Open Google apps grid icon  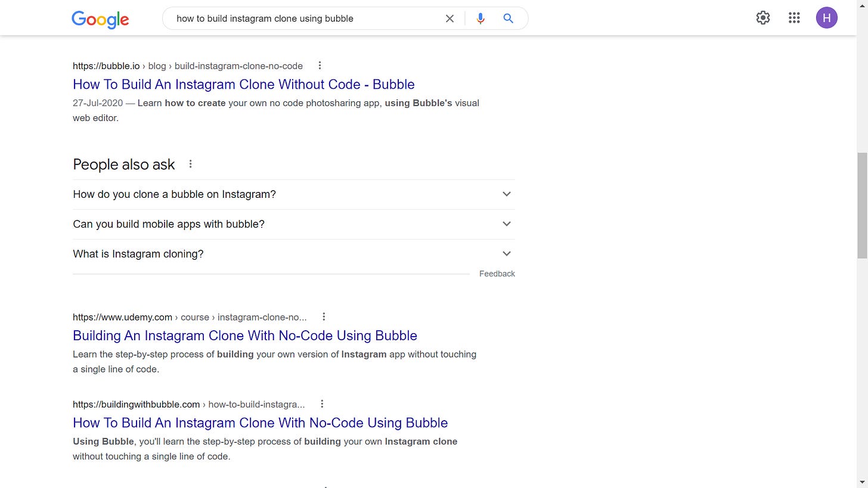(x=794, y=18)
